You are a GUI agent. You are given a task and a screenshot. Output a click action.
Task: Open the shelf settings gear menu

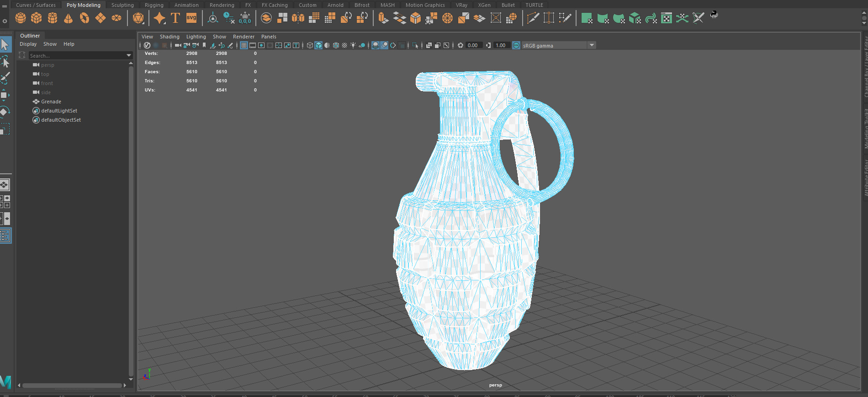(x=5, y=21)
